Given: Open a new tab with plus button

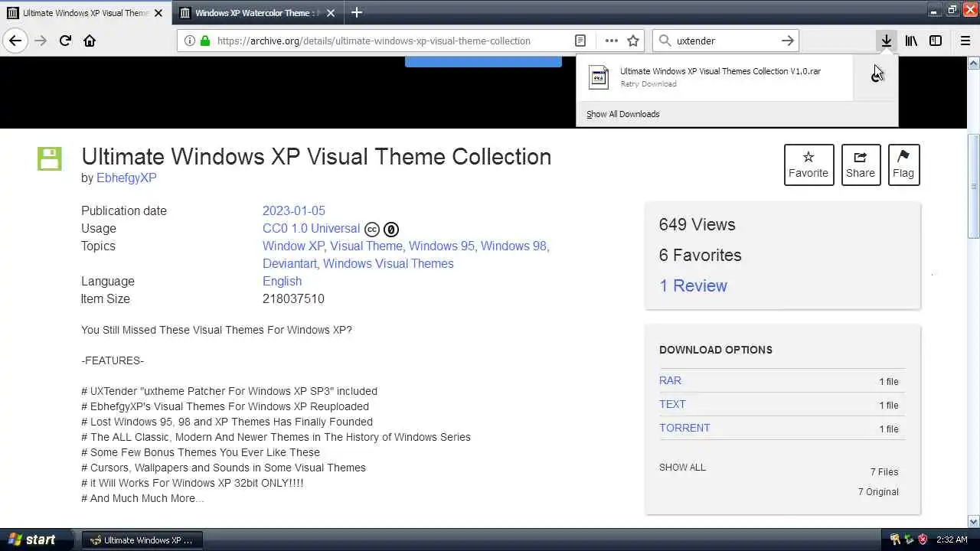Looking at the screenshot, I should point(357,12).
